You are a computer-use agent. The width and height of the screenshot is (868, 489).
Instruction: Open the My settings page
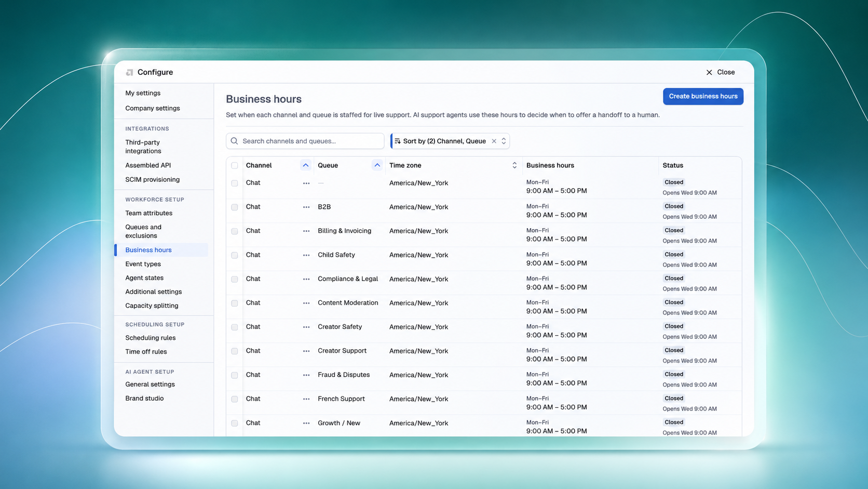pyautogui.click(x=143, y=93)
